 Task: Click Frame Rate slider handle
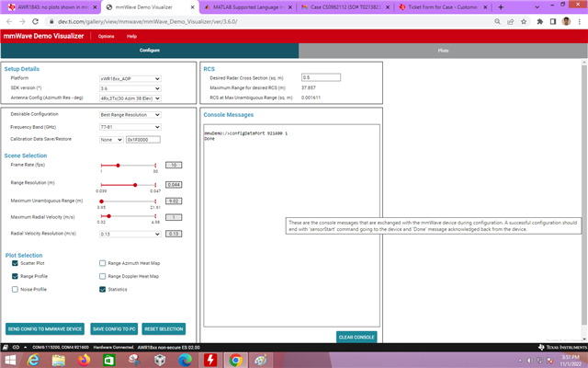click(119, 166)
